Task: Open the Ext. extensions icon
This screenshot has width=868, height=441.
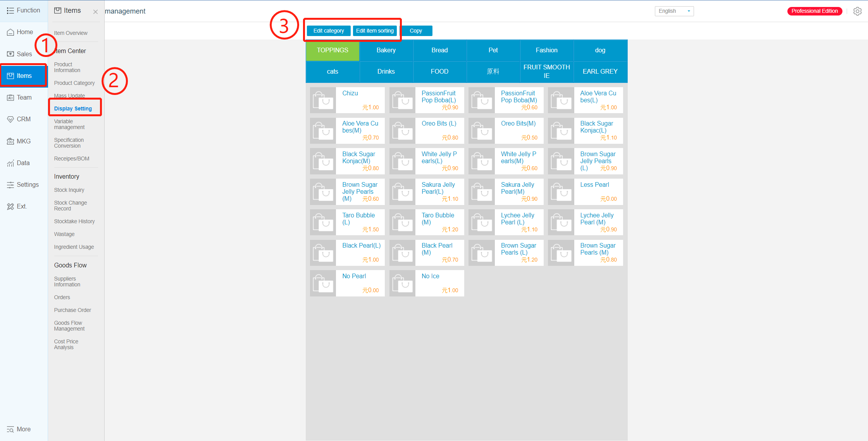Action: coord(10,207)
